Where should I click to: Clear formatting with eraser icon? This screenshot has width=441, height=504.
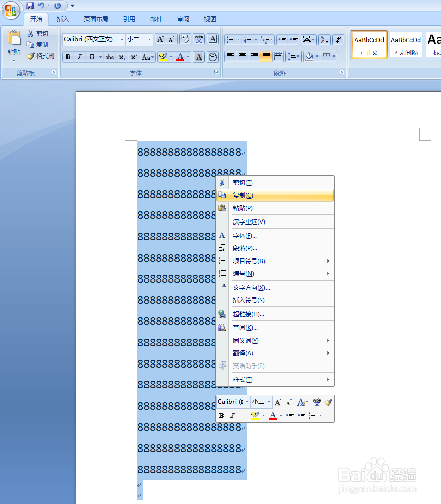pyautogui.click(x=185, y=39)
